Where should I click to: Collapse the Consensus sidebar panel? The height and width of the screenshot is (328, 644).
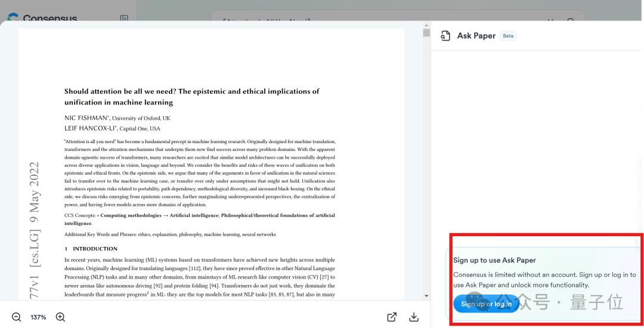click(124, 18)
